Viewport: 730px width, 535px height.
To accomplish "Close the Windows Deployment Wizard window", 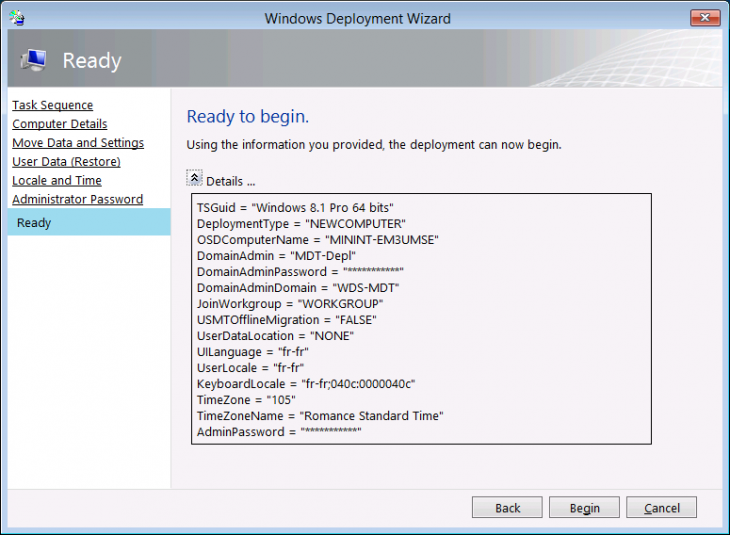I will click(x=705, y=18).
